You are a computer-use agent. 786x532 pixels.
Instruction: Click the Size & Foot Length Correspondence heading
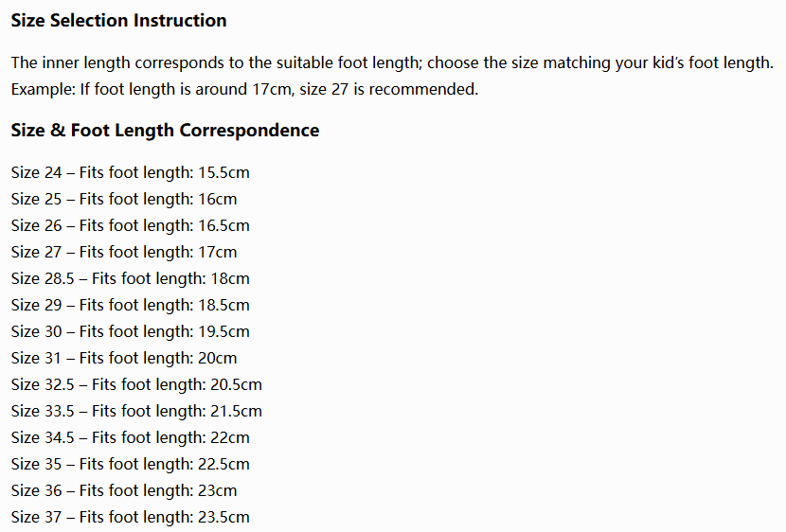click(165, 131)
